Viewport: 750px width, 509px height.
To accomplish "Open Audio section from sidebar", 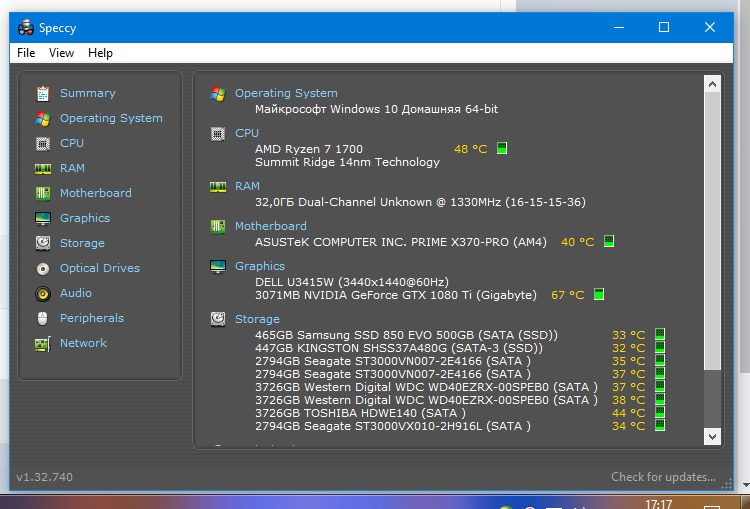I will point(76,293).
